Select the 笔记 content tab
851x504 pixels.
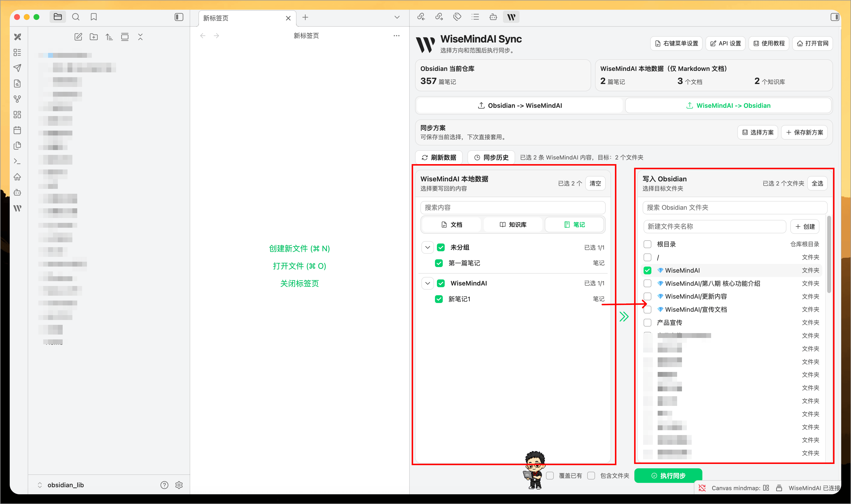574,225
